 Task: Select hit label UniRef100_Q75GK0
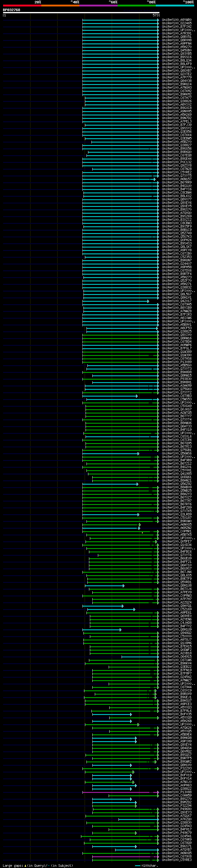[176, 389]
